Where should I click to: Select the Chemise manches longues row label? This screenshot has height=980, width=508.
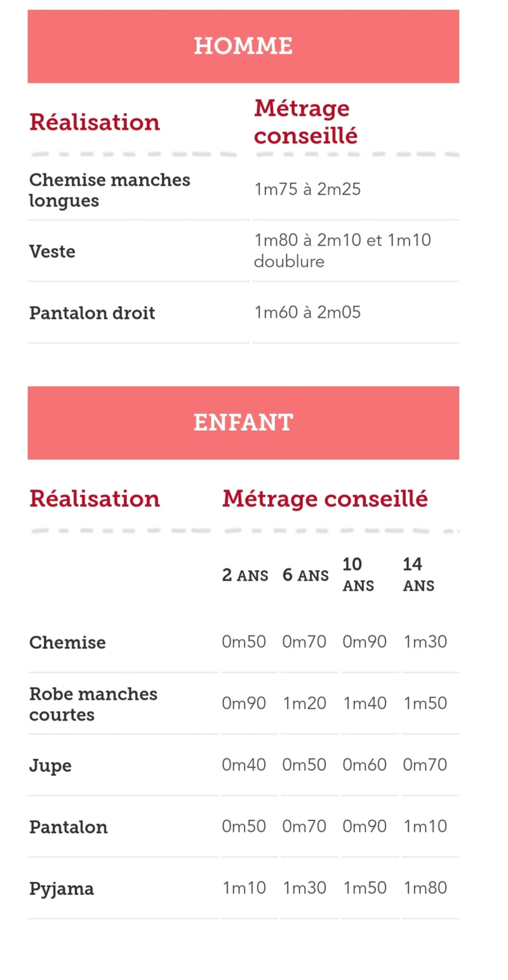109,190
